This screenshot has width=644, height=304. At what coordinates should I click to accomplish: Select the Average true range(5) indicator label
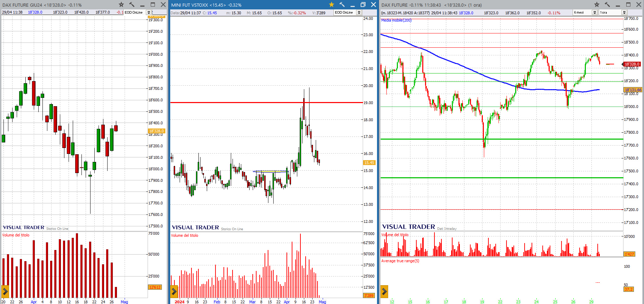tap(400, 261)
